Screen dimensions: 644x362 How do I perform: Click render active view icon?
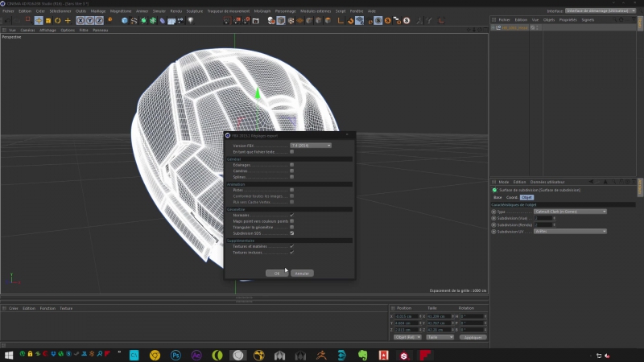pos(227,21)
